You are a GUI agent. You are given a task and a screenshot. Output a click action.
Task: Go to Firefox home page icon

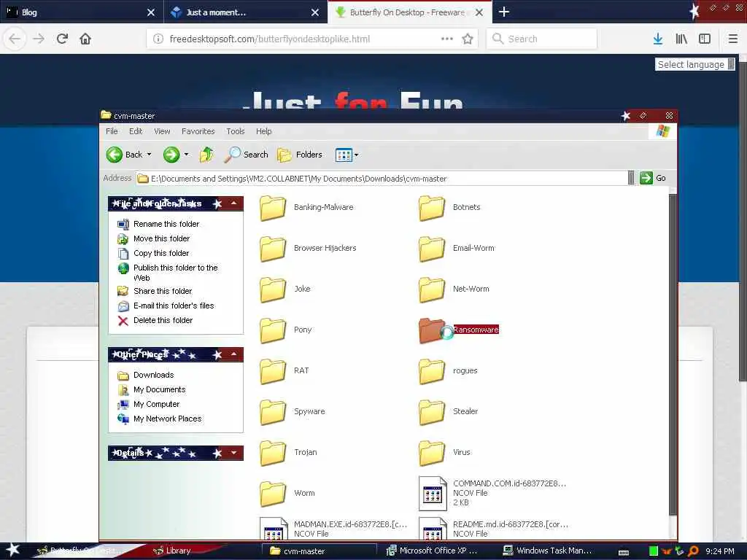(85, 39)
